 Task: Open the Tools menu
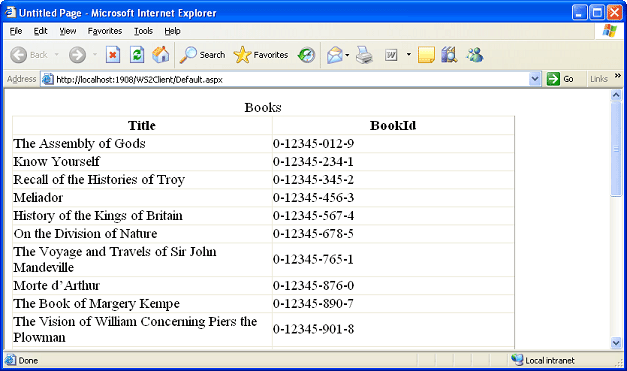tap(143, 31)
